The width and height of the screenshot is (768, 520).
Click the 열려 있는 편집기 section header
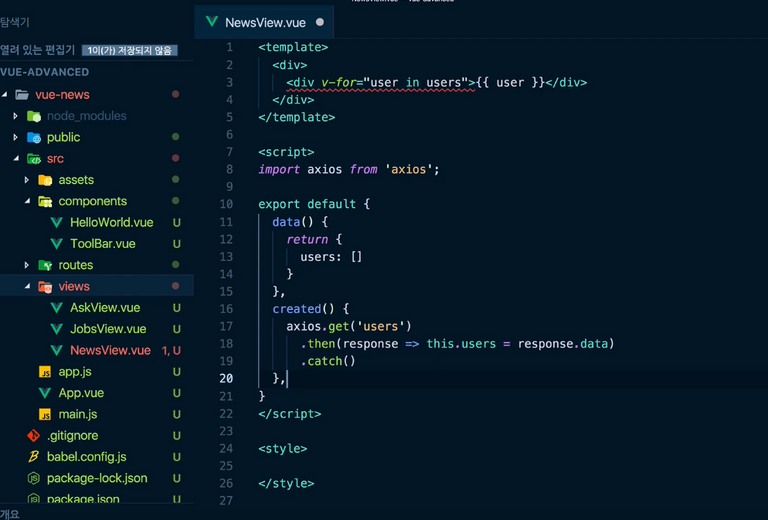37,50
